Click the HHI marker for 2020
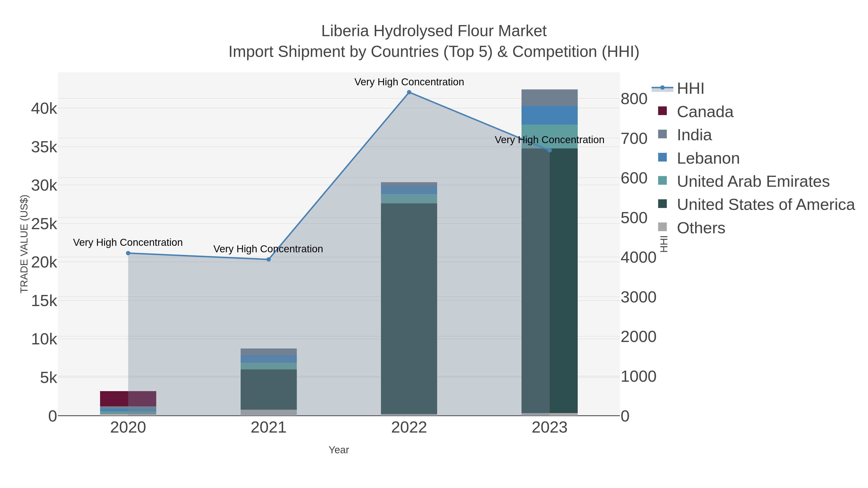Viewport: 868px width, 488px height. click(x=128, y=253)
